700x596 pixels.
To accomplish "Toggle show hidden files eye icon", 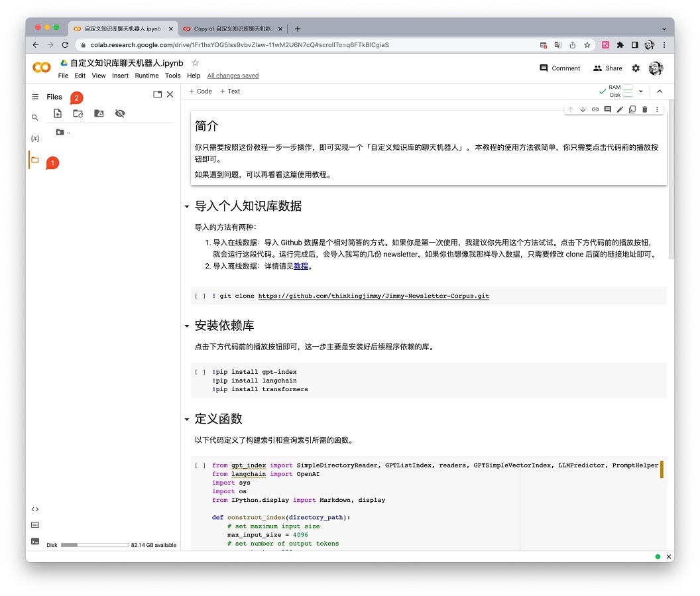I will pos(120,113).
